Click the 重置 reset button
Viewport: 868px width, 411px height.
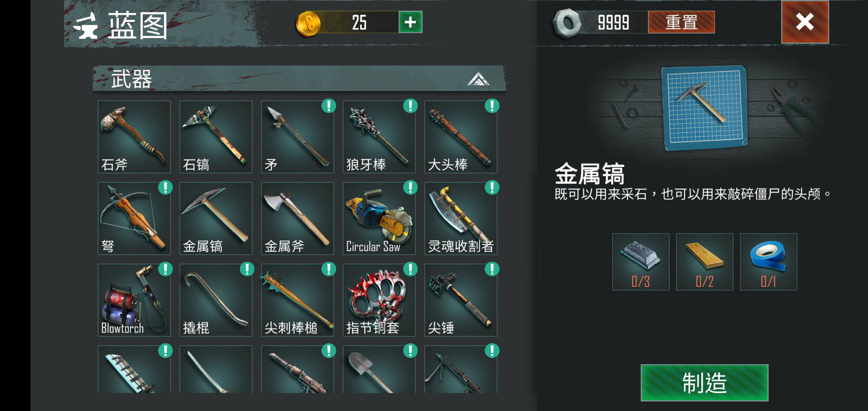tap(681, 22)
